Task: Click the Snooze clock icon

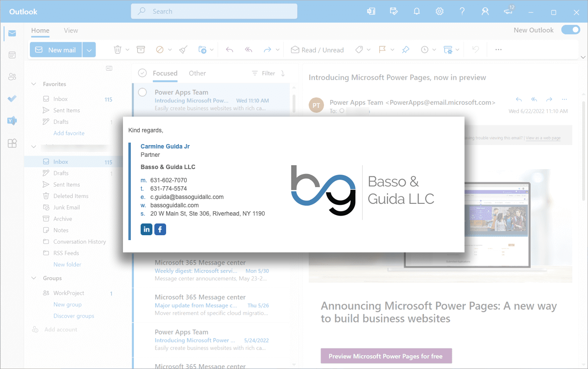Action: point(424,49)
